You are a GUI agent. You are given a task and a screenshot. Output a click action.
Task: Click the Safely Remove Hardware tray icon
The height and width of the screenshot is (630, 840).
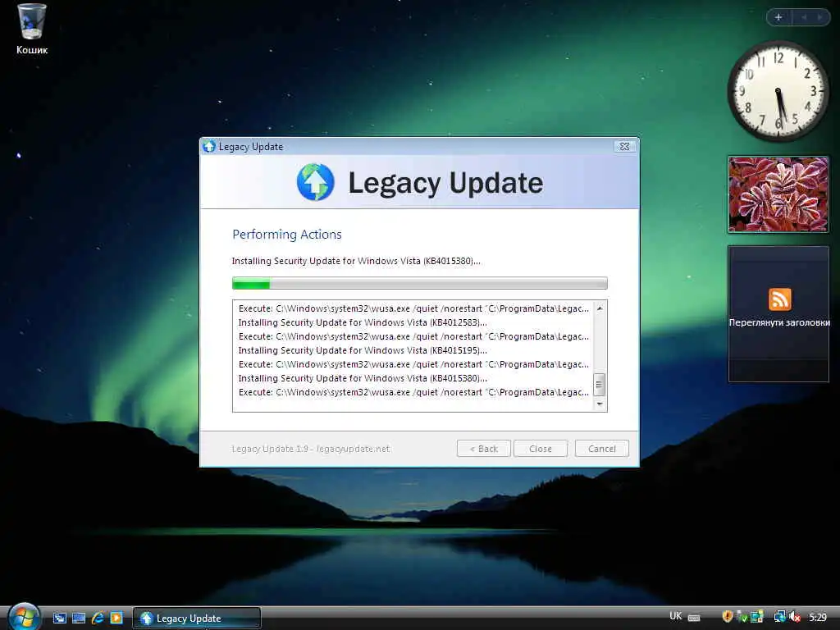tap(742, 617)
